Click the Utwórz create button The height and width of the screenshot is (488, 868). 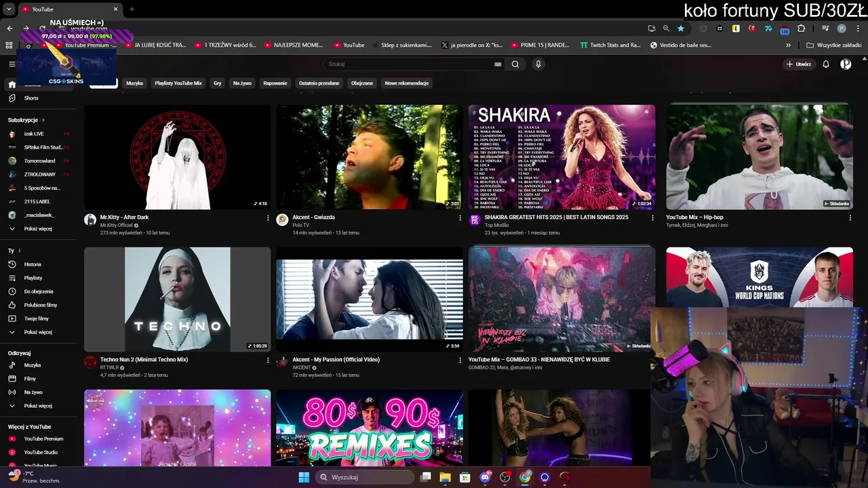[x=799, y=64]
